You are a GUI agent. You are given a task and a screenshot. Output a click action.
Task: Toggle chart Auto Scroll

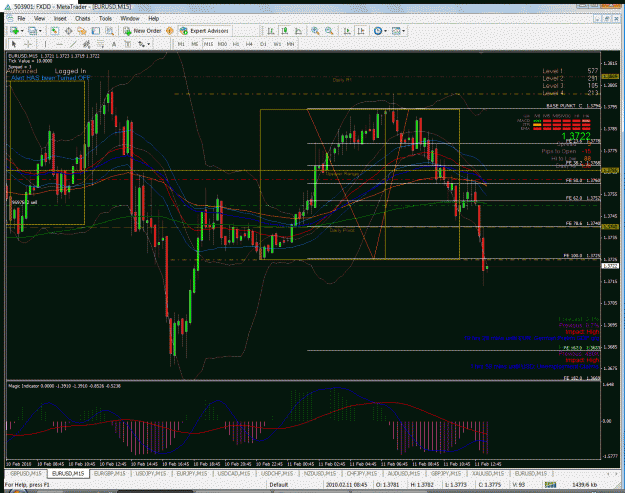click(x=347, y=31)
